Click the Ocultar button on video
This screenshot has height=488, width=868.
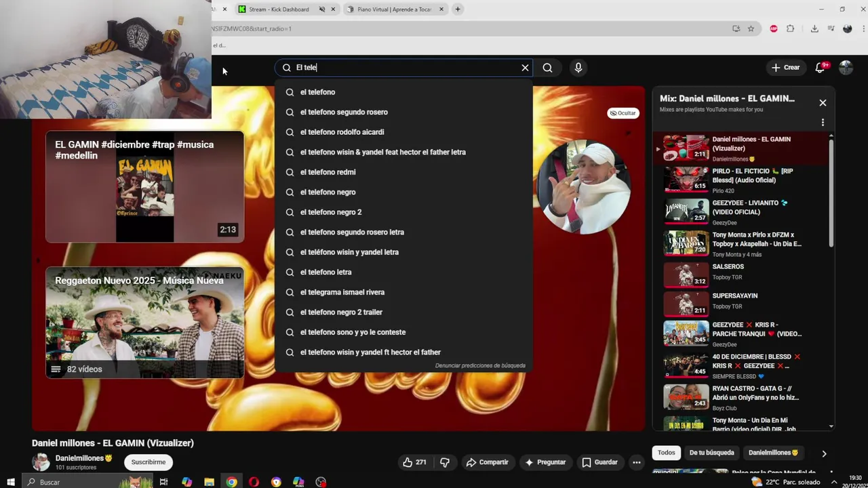tap(623, 113)
